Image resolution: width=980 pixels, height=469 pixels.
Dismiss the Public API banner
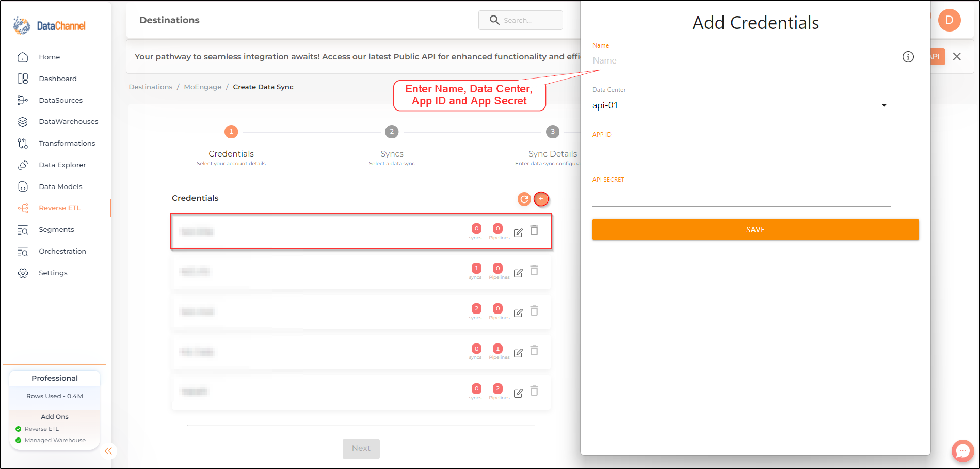click(957, 56)
